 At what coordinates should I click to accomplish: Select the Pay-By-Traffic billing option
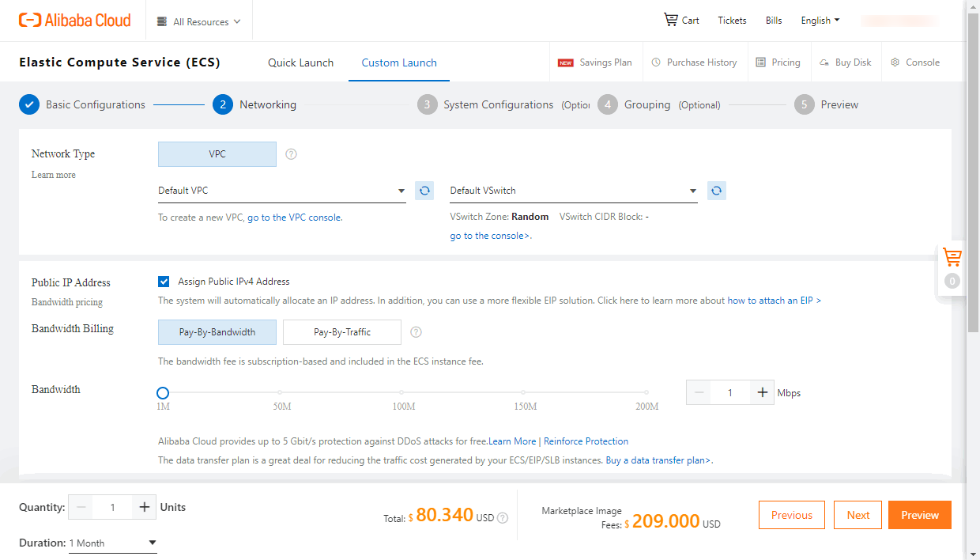[341, 331]
